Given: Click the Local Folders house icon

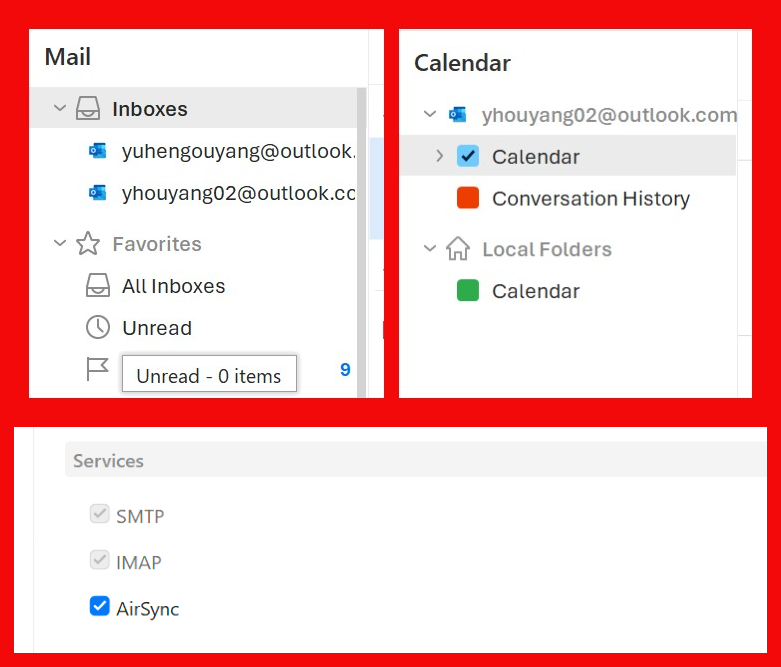Looking at the screenshot, I should click(x=458, y=249).
